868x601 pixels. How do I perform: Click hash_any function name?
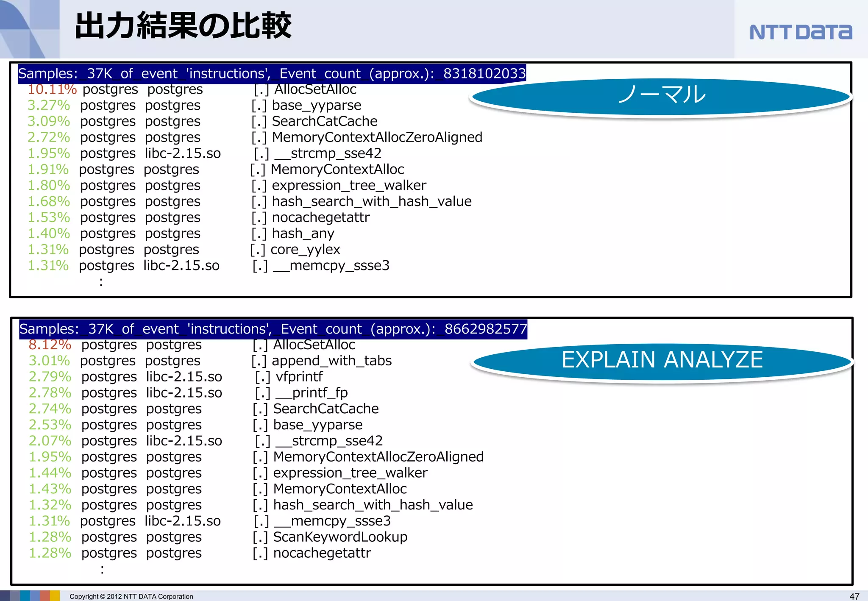point(303,234)
